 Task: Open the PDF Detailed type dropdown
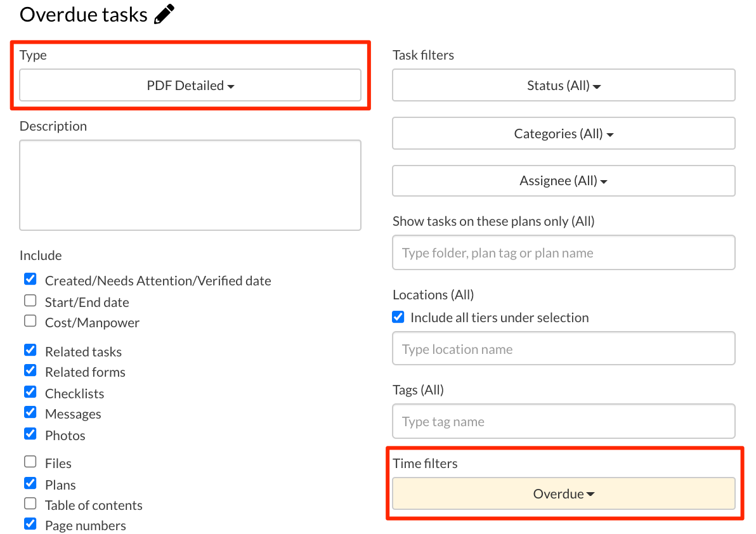[190, 86]
